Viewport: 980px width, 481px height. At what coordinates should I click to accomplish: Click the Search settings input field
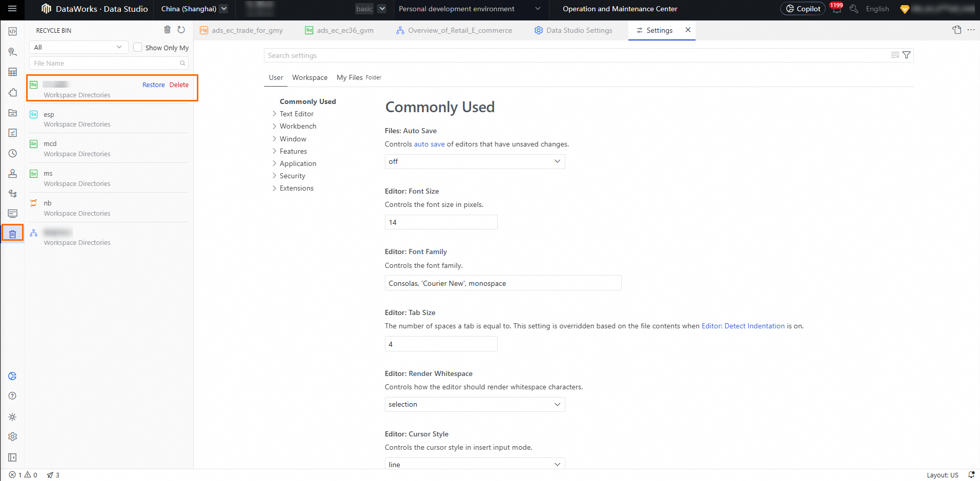[574, 55]
